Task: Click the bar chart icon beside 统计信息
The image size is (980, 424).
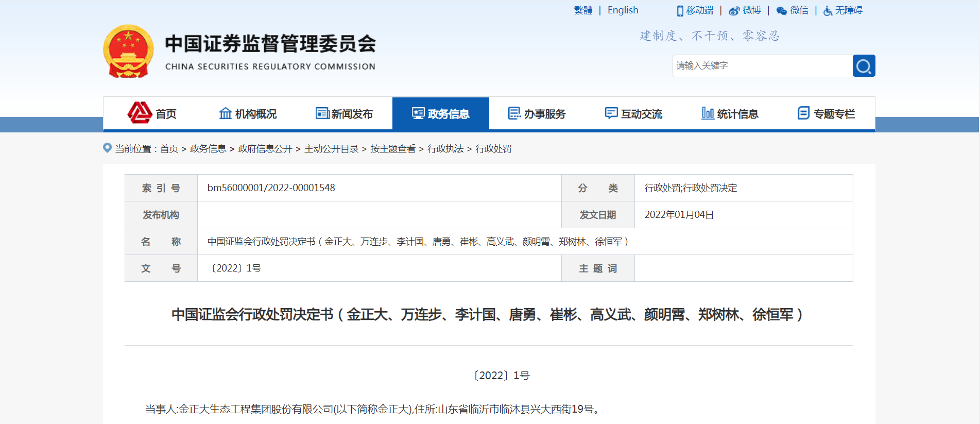Action: tap(708, 113)
